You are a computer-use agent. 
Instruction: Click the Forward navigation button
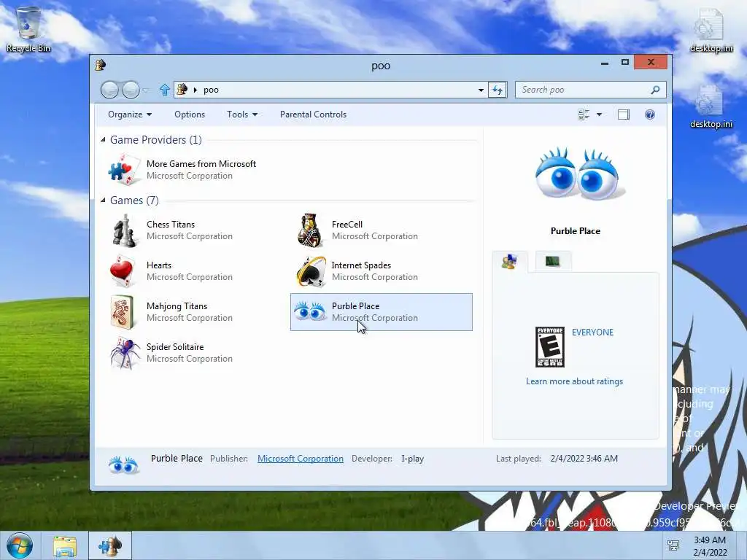click(x=131, y=90)
